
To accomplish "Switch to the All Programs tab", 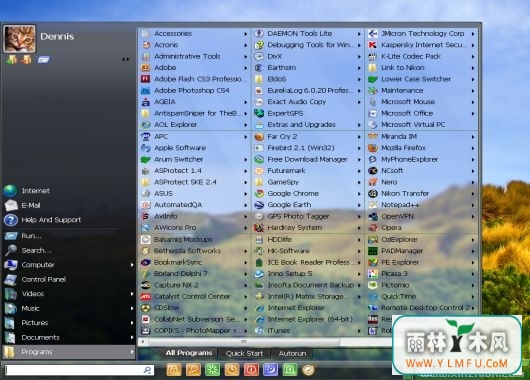I will [189, 353].
